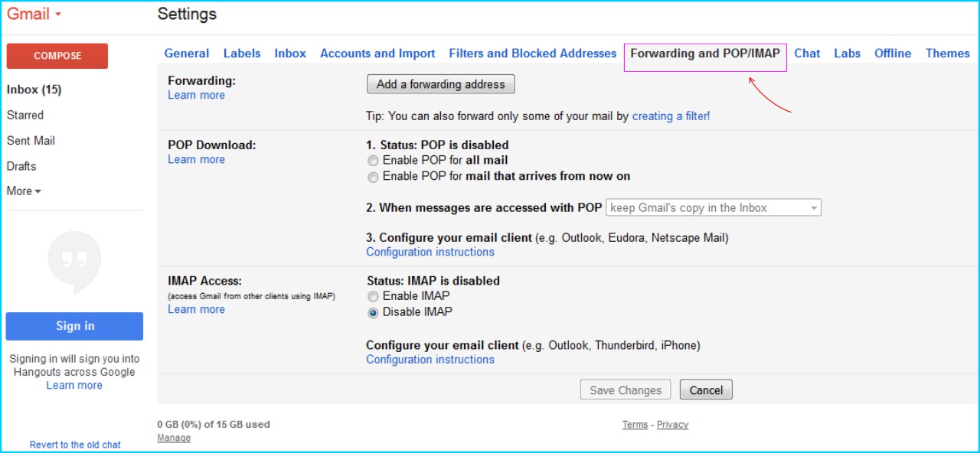This screenshot has height=453, width=980.
Task: Switch to the Themes tab
Action: pos(948,54)
